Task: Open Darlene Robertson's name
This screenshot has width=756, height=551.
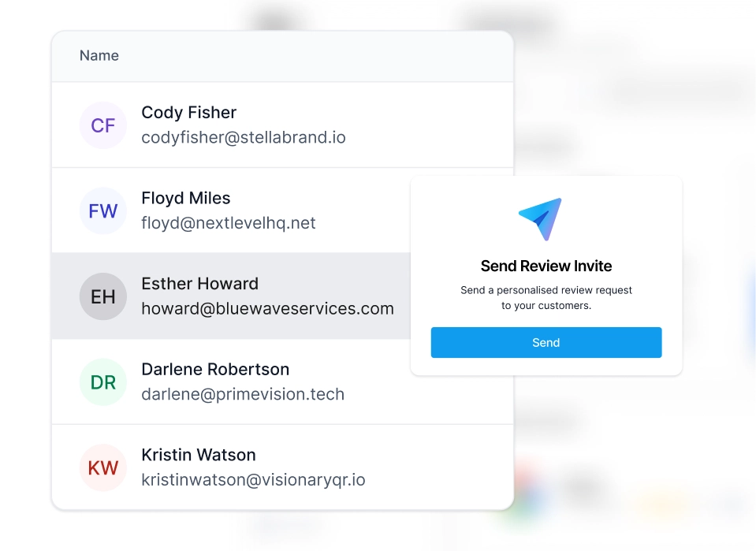Action: coord(215,369)
